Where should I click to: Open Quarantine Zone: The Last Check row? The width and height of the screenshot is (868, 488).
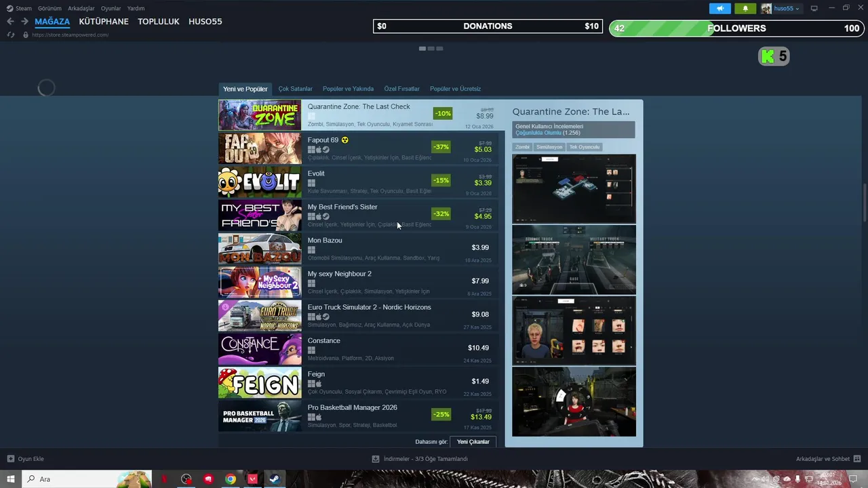362,115
